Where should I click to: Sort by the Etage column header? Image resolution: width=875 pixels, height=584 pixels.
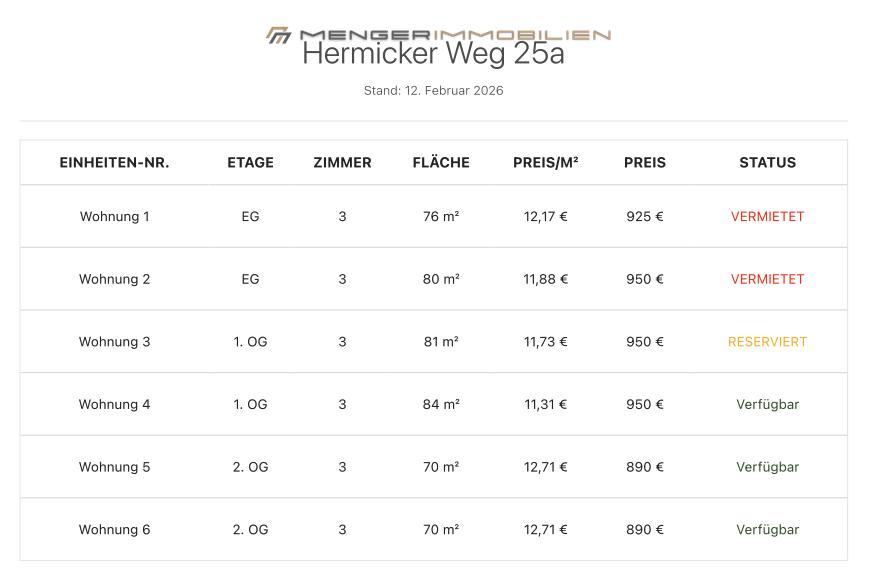[x=250, y=162]
